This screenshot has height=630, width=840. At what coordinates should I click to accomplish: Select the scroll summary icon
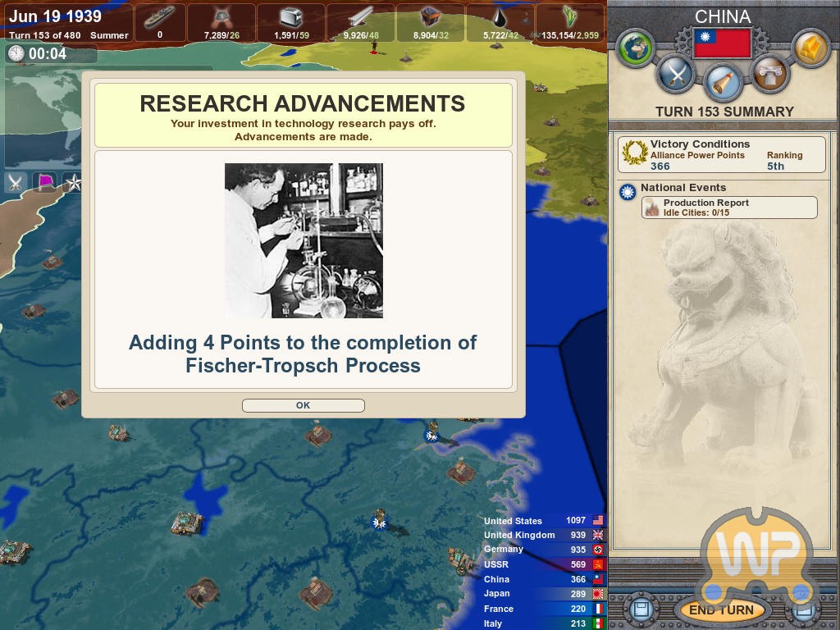click(x=723, y=82)
